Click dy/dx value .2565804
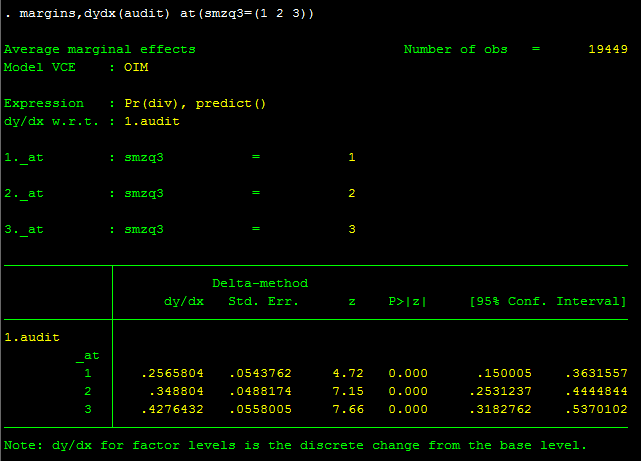Image resolution: width=642 pixels, height=461 pixels. coord(172,373)
